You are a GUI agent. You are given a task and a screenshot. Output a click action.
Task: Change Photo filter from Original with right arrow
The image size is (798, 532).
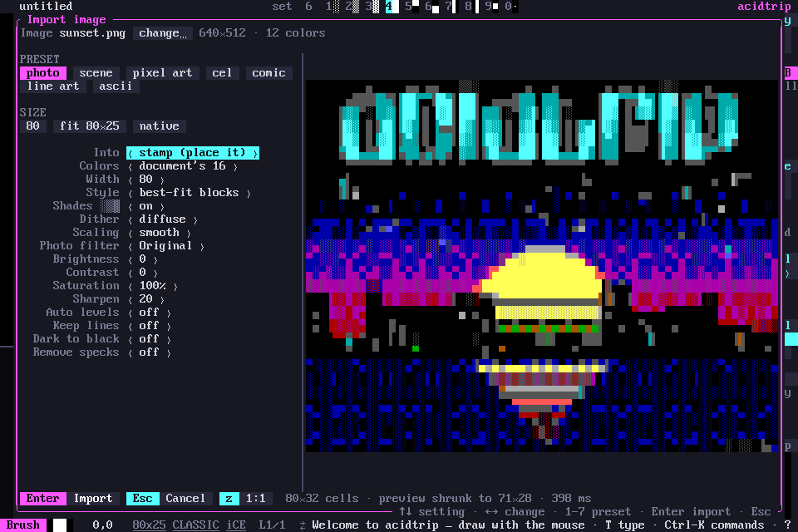pyautogui.click(x=202, y=246)
